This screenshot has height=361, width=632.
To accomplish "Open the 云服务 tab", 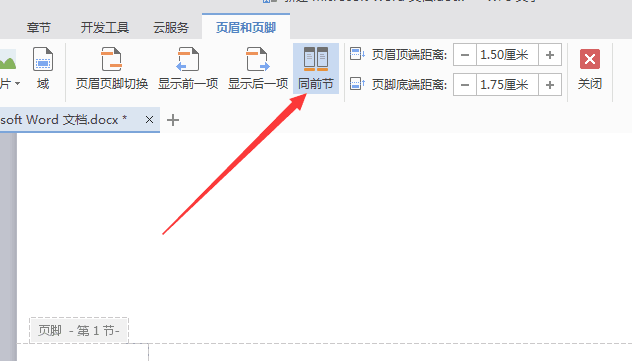I will (170, 27).
